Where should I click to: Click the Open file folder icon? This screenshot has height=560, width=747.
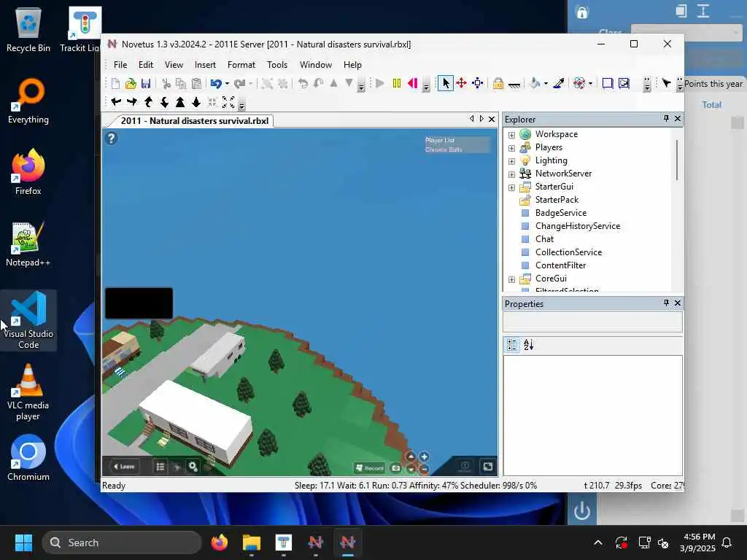pyautogui.click(x=130, y=83)
